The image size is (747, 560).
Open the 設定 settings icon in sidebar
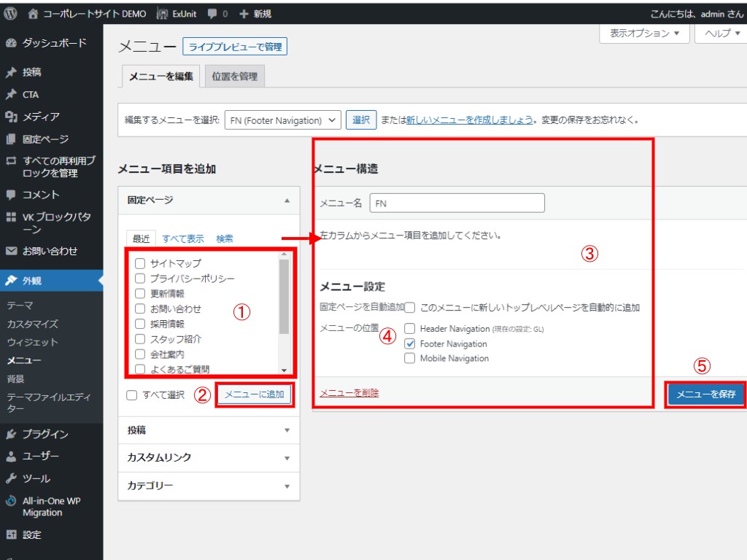coord(11,534)
